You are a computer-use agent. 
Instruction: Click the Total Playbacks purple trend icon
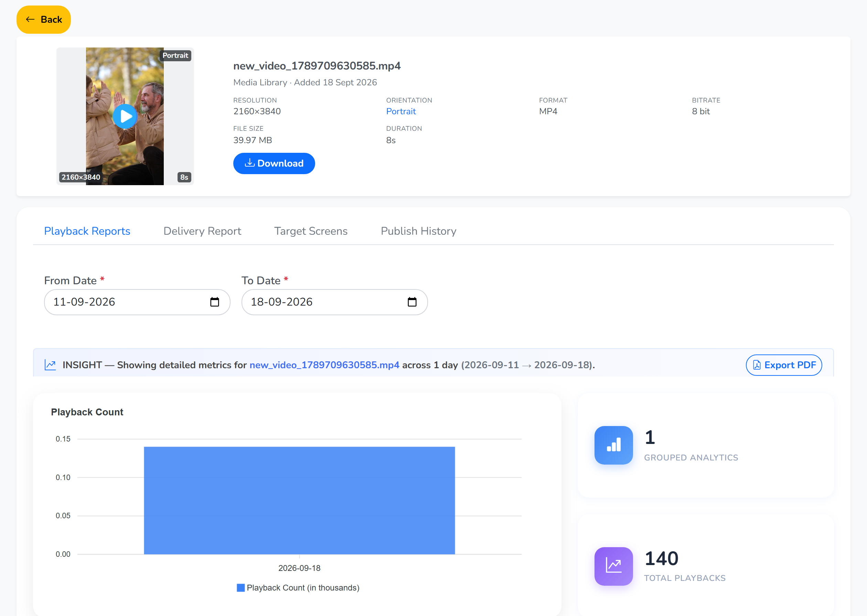[x=613, y=566]
